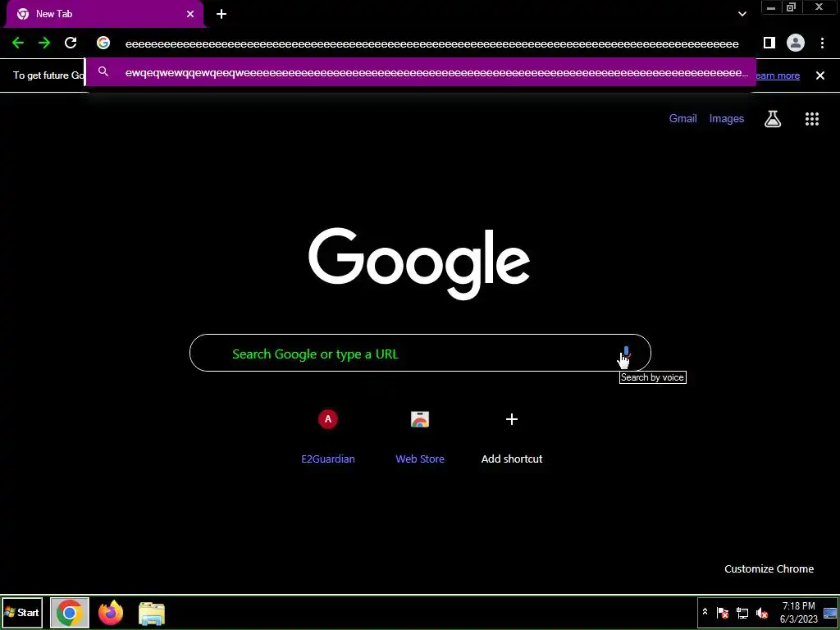This screenshot has width=840, height=630.
Task: Open Customize Chrome
Action: [x=769, y=569]
